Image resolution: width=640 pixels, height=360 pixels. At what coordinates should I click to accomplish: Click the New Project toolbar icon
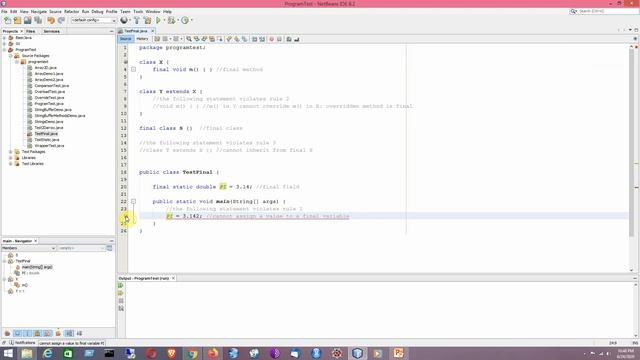18,20
